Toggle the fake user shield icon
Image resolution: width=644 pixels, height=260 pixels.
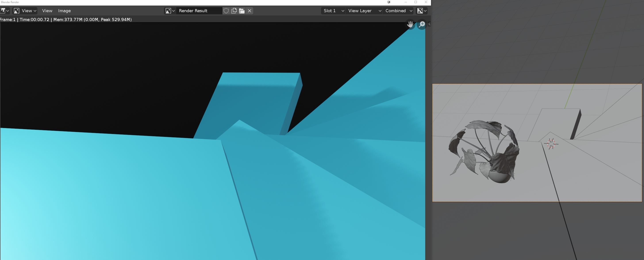[x=226, y=11]
